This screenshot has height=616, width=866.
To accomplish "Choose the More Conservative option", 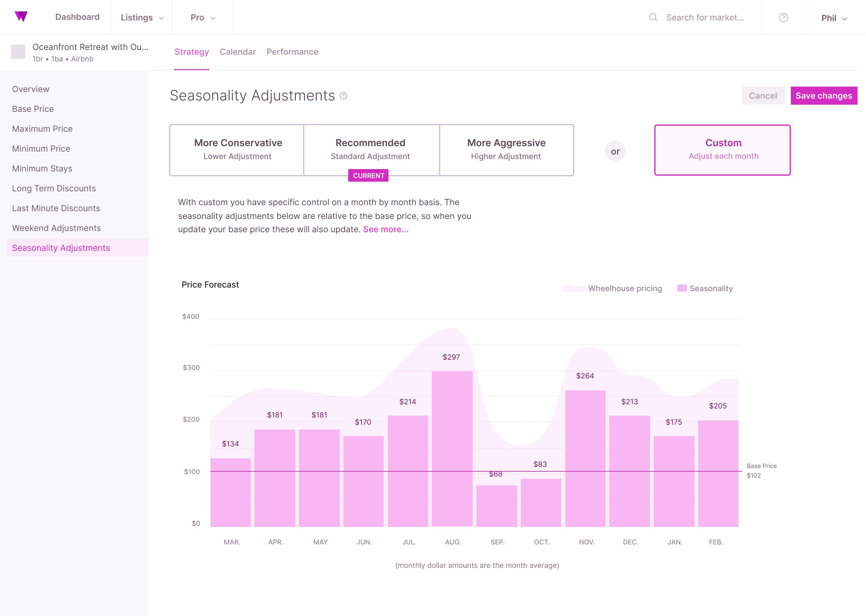I will tap(237, 150).
